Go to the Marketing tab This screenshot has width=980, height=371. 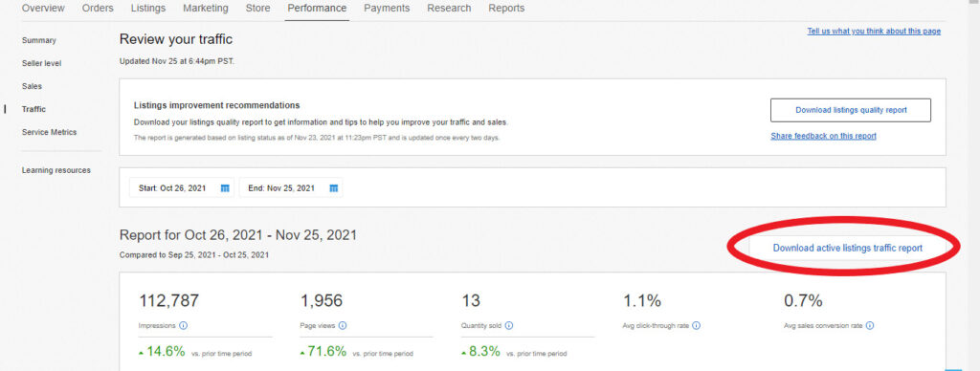point(206,8)
